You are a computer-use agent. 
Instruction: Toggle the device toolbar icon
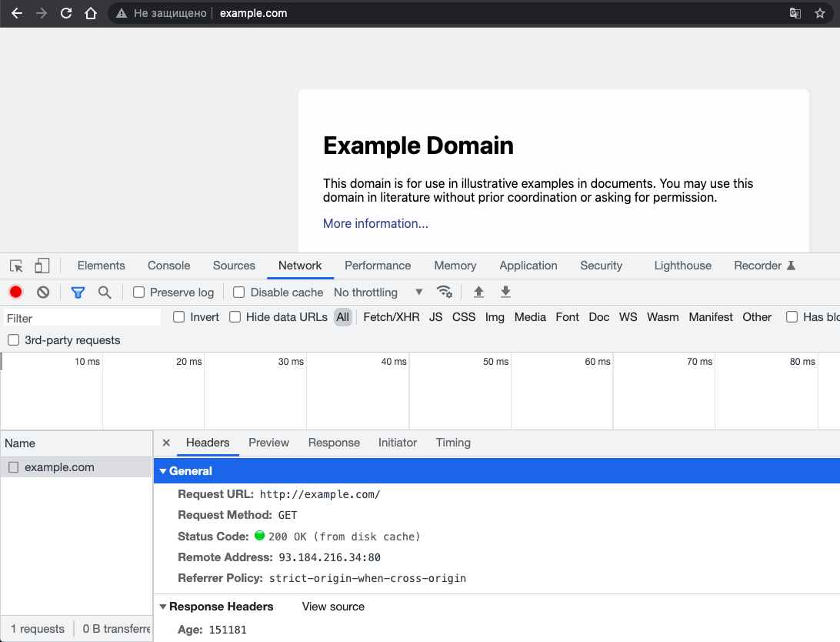(42, 266)
